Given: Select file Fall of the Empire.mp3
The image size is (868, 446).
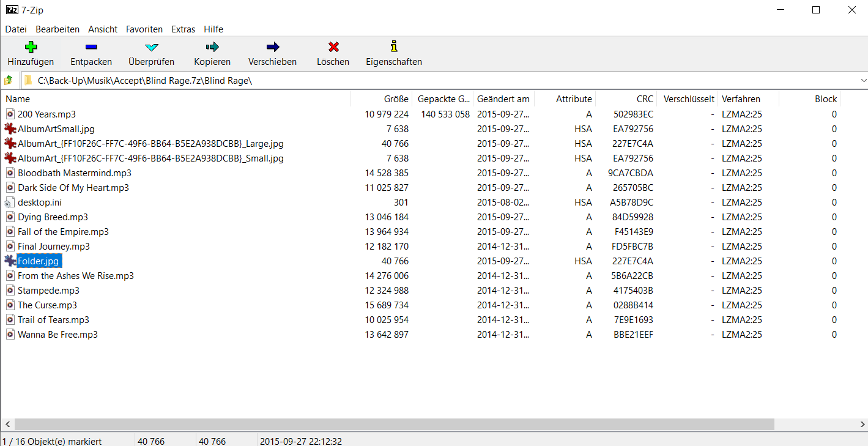Looking at the screenshot, I should point(63,232).
